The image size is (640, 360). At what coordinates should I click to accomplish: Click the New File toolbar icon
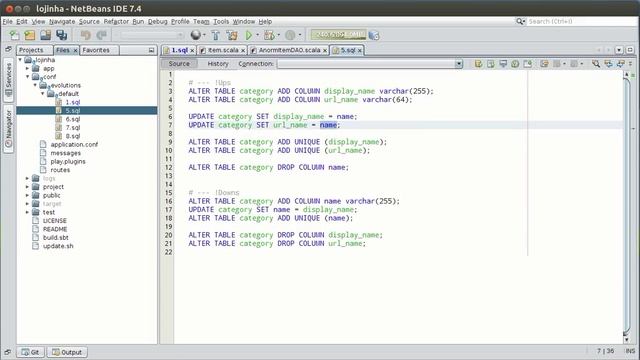click(14, 35)
